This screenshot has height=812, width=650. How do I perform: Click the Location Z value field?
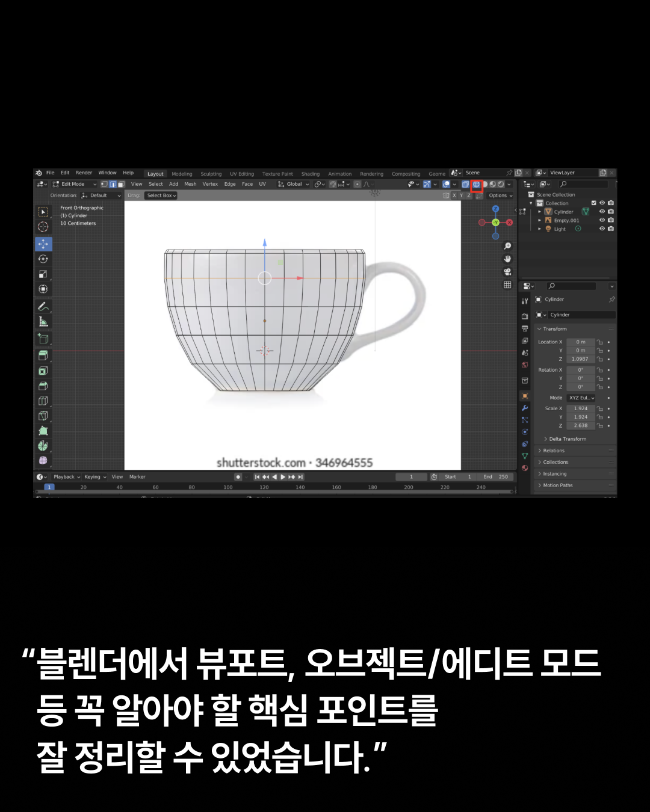(x=581, y=359)
